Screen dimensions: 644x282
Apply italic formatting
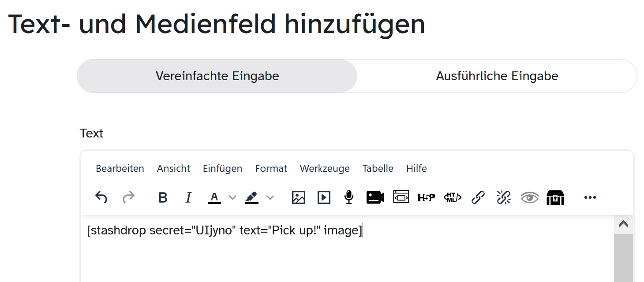188,198
